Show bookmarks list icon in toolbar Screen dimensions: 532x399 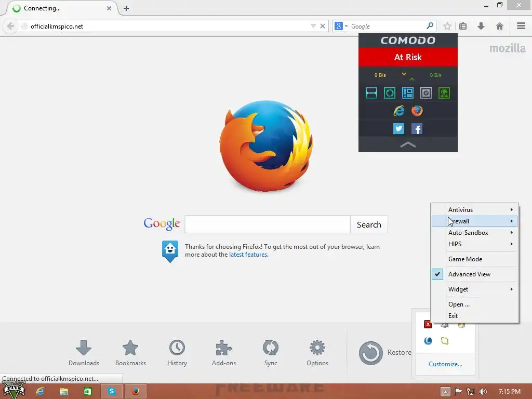point(463,26)
